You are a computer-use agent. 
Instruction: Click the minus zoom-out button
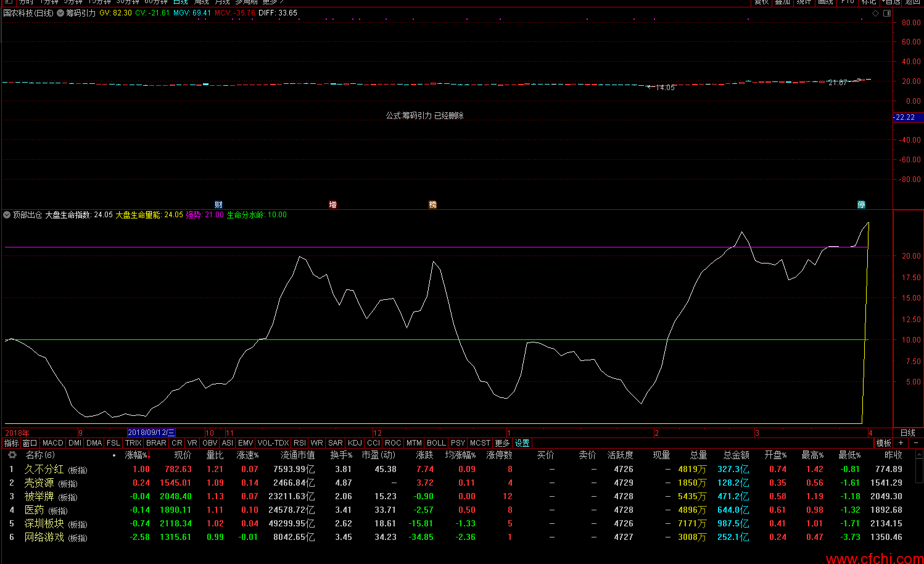[x=915, y=443]
